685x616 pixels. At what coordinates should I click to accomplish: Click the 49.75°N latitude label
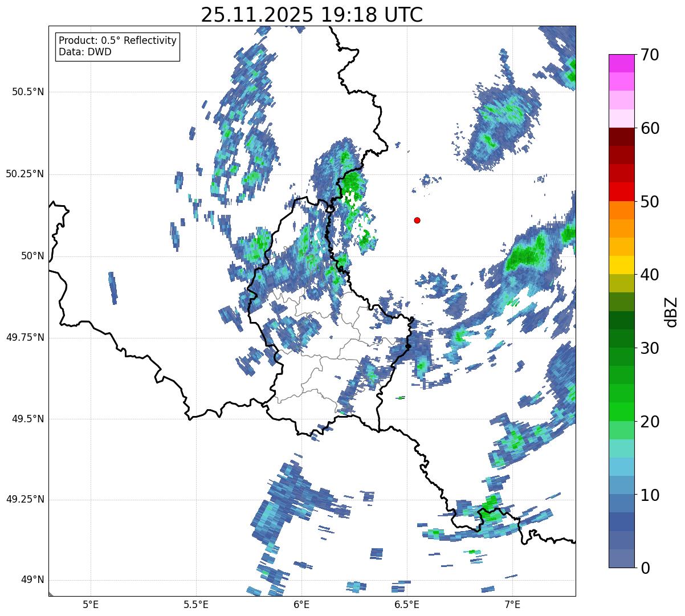click(25, 337)
